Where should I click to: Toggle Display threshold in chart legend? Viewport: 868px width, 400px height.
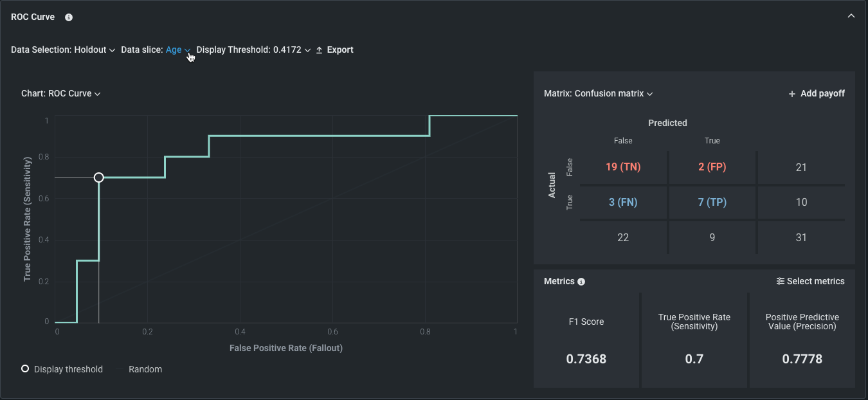pyautogui.click(x=62, y=369)
